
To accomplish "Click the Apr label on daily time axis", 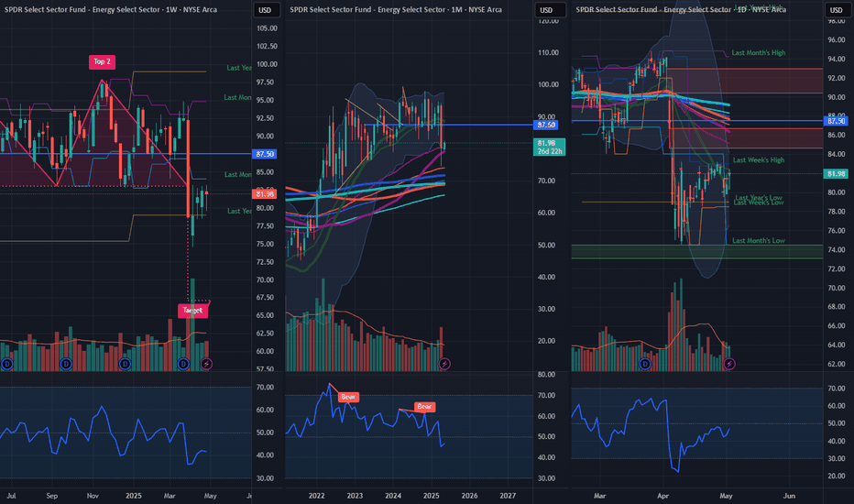I will pos(662,496).
